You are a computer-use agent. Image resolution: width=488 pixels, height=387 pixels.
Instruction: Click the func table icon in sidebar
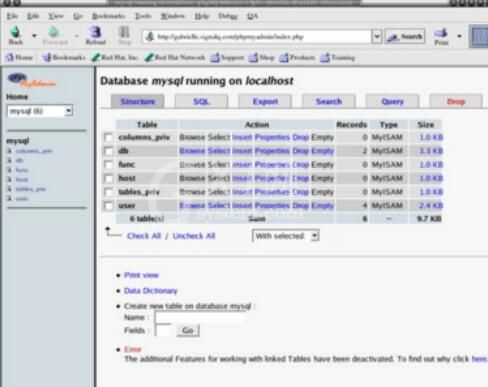10,170
